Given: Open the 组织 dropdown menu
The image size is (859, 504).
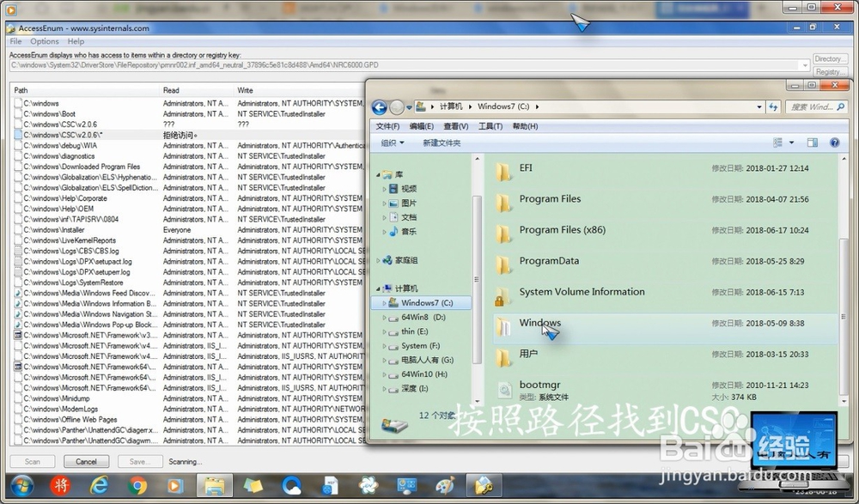Looking at the screenshot, I should tap(393, 143).
